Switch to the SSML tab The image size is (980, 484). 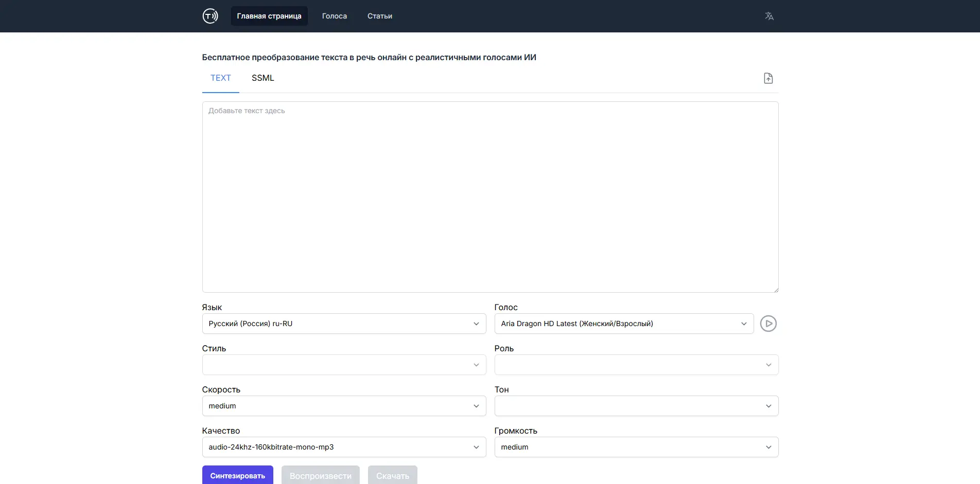point(262,78)
